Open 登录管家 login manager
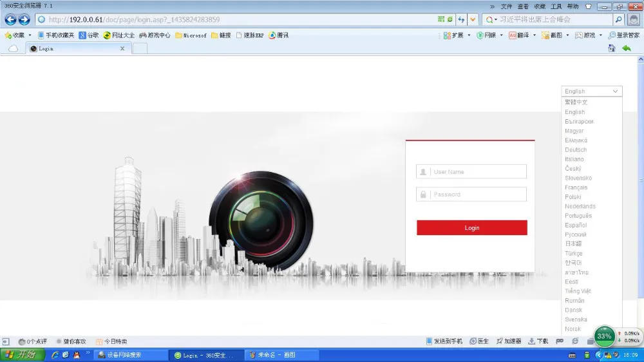Image resolution: width=644 pixels, height=362 pixels. (x=624, y=35)
